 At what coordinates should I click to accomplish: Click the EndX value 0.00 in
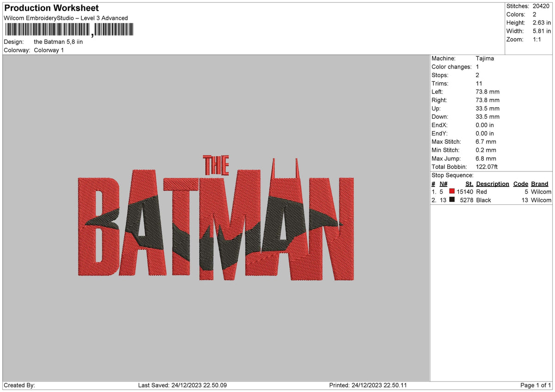click(485, 125)
